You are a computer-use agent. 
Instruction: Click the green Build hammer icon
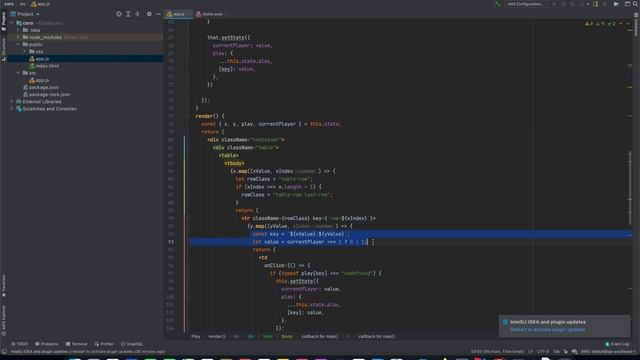[498, 4]
